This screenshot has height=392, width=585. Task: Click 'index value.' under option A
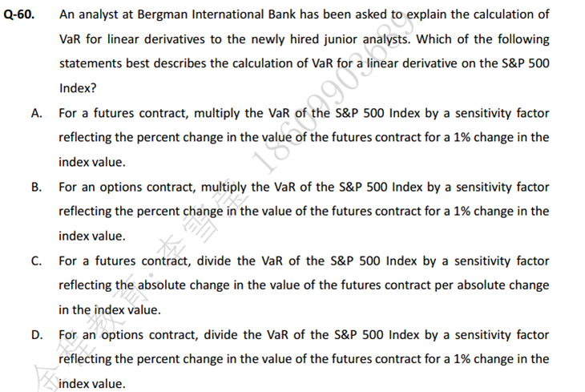(92, 163)
